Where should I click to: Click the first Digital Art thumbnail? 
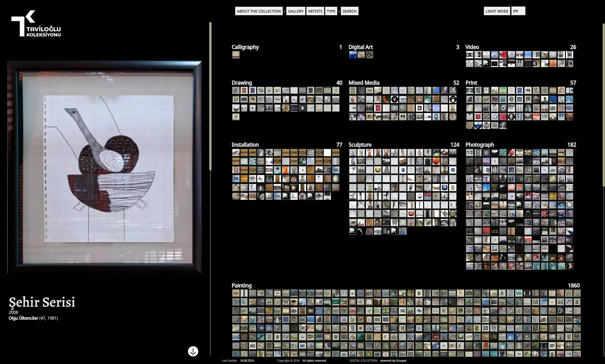click(x=353, y=55)
